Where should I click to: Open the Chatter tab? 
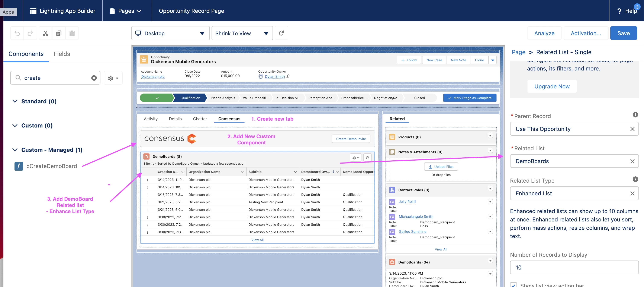click(x=200, y=119)
